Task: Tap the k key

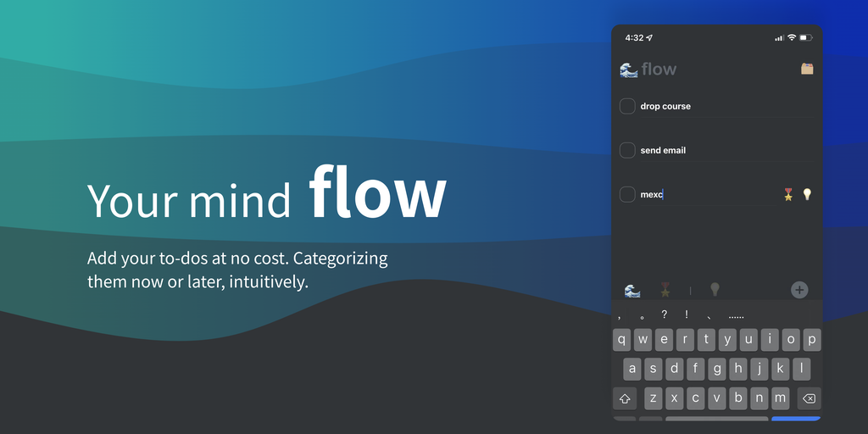Action: pyautogui.click(x=780, y=369)
